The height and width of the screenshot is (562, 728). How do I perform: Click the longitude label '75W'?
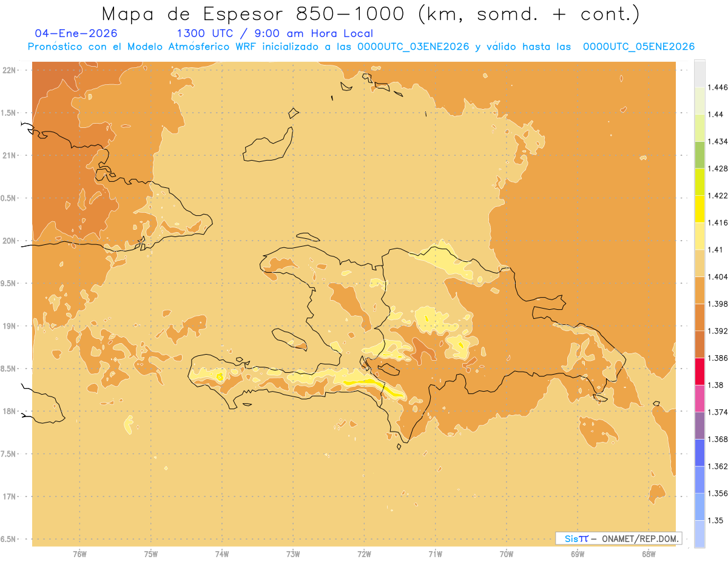click(151, 554)
